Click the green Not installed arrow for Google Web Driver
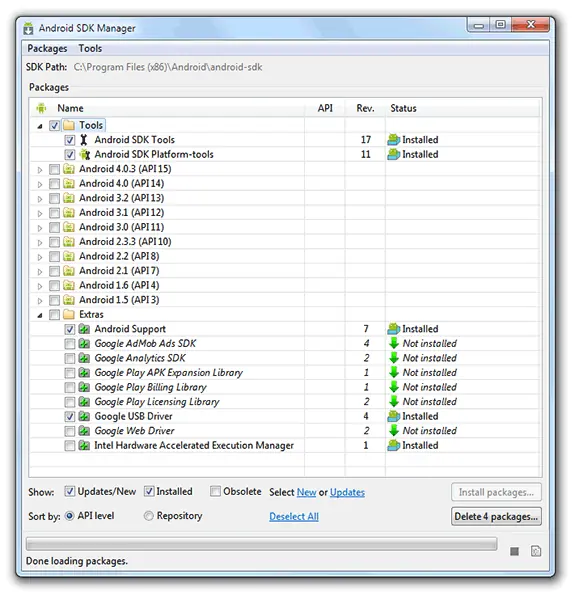This screenshot has width=575, height=595. [x=394, y=431]
